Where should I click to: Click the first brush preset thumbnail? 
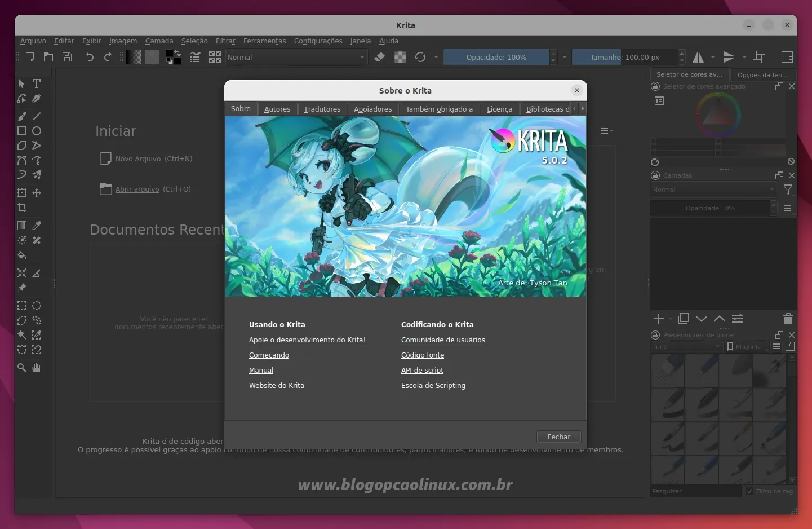click(x=668, y=371)
